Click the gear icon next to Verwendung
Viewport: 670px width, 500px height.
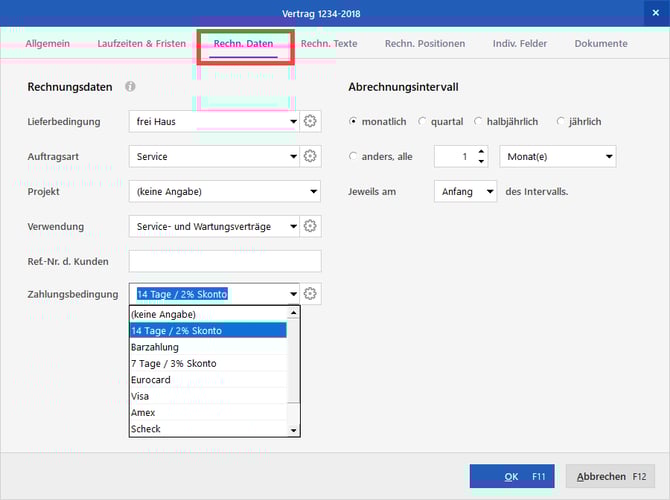point(310,227)
